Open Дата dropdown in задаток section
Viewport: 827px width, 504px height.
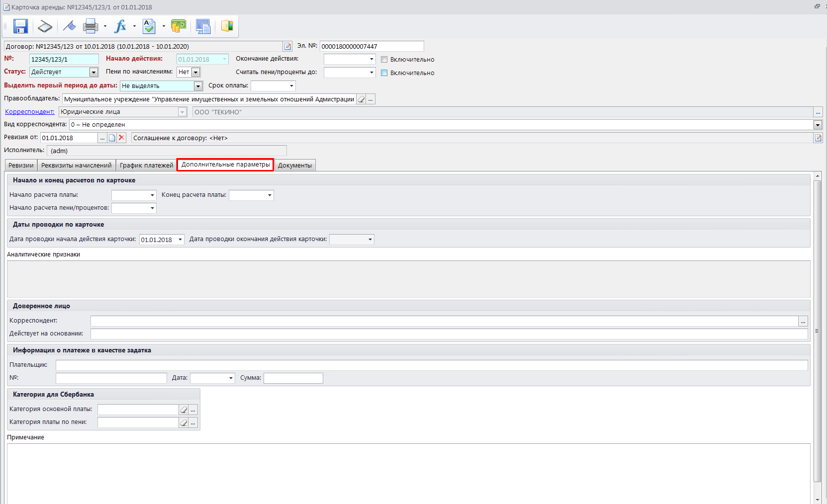[x=231, y=378]
